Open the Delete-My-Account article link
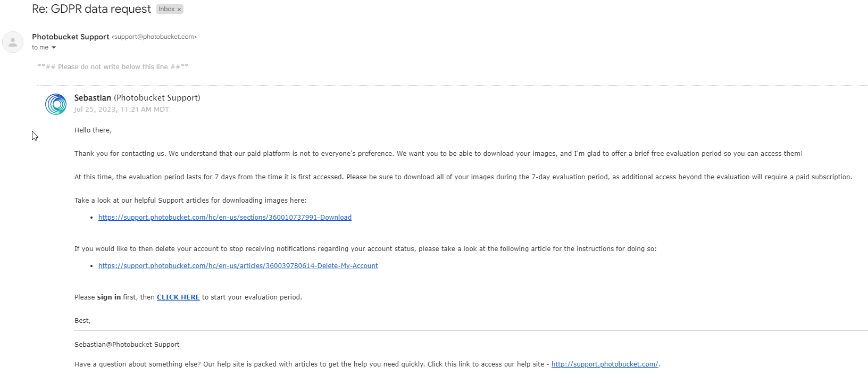The height and width of the screenshot is (383, 868). 238,266
